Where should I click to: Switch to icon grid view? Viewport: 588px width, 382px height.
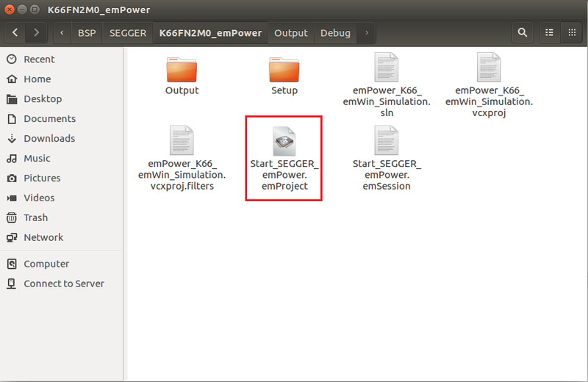tap(571, 33)
